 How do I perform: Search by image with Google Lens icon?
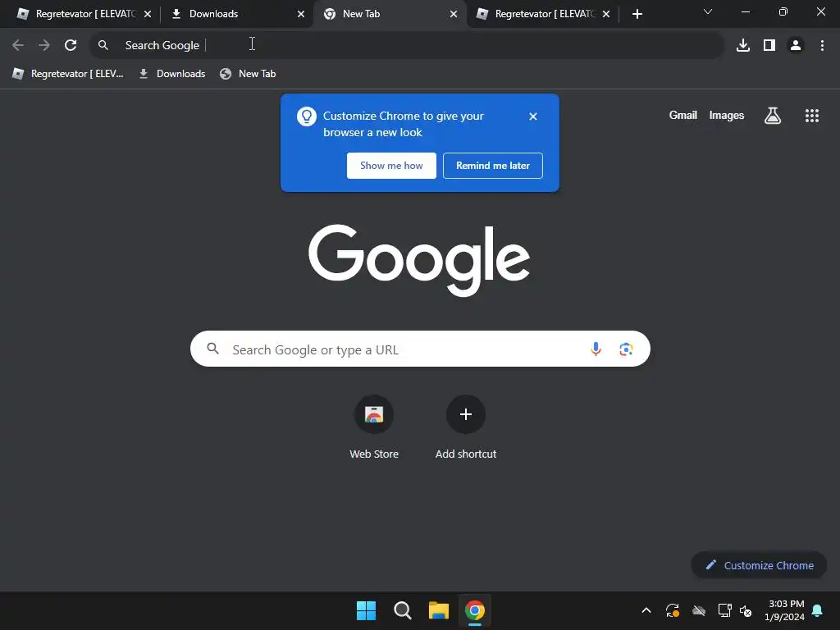tap(626, 349)
